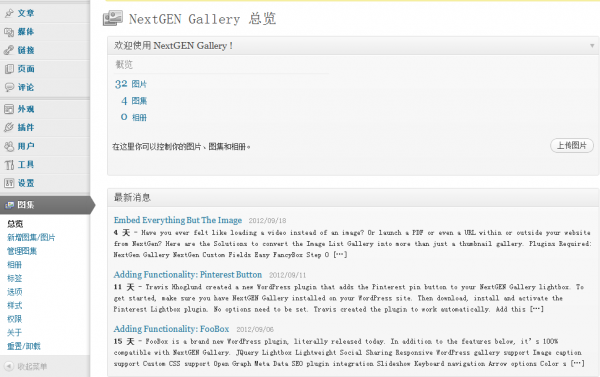The image size is (600, 377).
Task: Select 总览 overview submenu item
Action: pyautogui.click(x=15, y=224)
